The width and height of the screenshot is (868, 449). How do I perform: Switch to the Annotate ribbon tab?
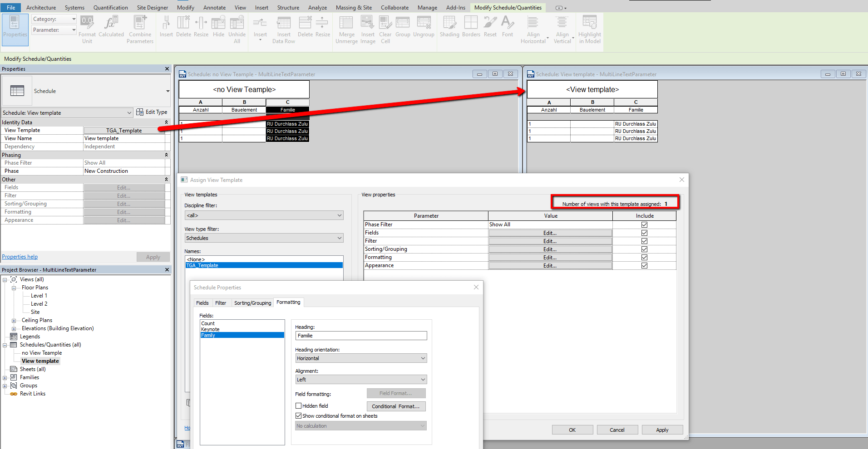tap(214, 7)
